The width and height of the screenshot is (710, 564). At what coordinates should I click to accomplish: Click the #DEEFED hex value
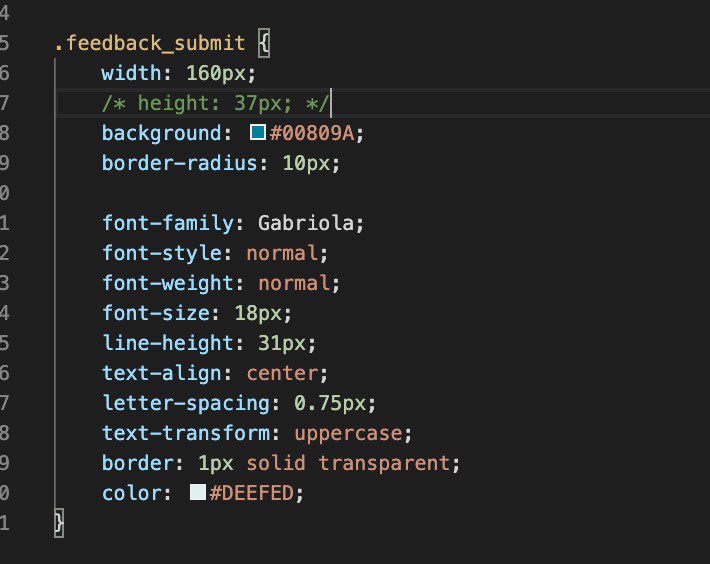252,493
